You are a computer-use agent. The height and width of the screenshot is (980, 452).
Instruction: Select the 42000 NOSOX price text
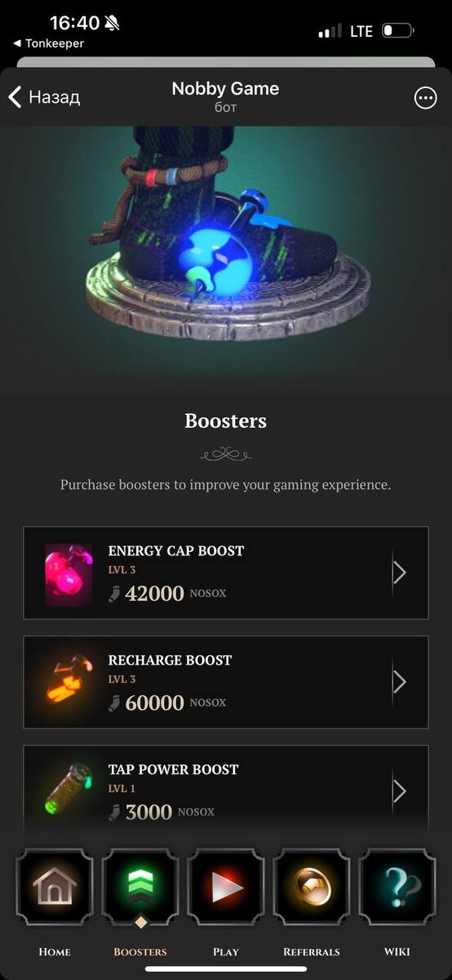pos(167,594)
